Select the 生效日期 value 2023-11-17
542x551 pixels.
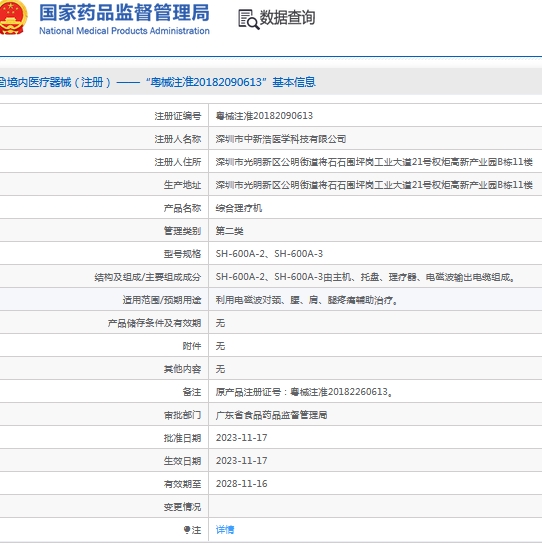tap(241, 461)
